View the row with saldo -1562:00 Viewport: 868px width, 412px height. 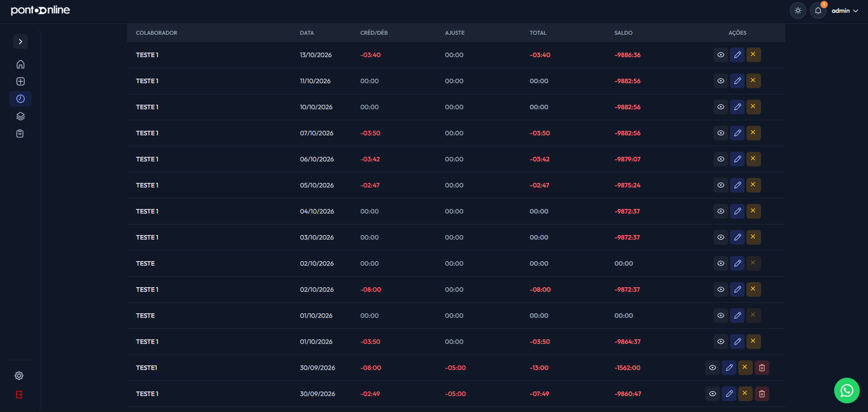tap(713, 367)
